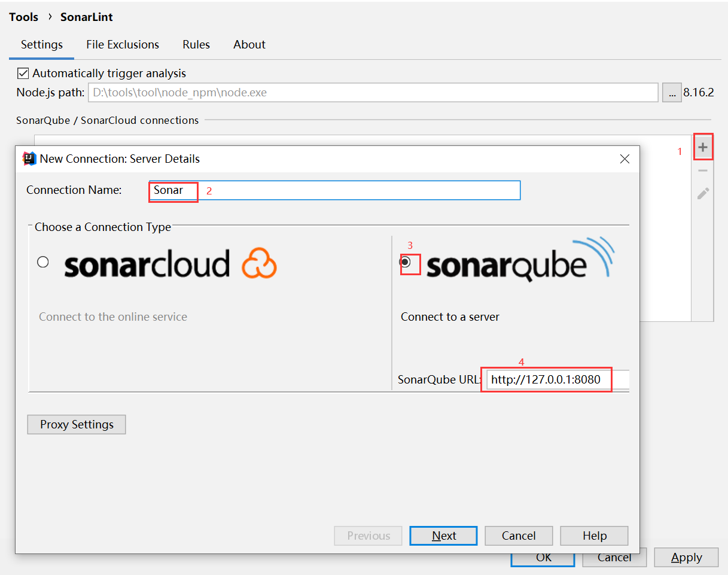Switch to the Settings tab

click(x=42, y=45)
